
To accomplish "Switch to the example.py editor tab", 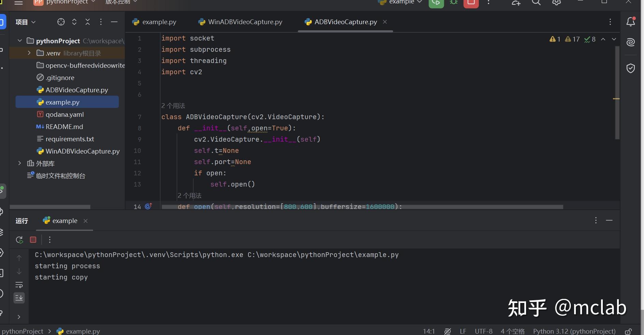I will [x=159, y=22].
